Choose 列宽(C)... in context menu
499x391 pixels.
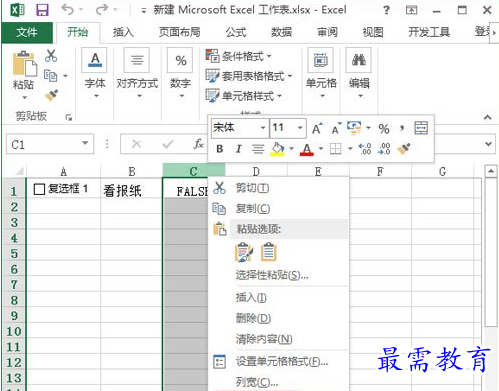click(x=279, y=382)
